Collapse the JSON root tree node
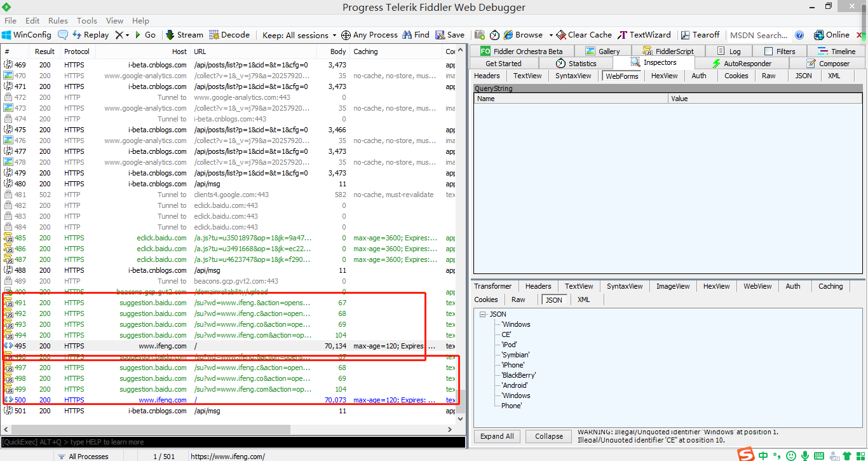Image resolution: width=868 pixels, height=461 pixels. coord(483,314)
